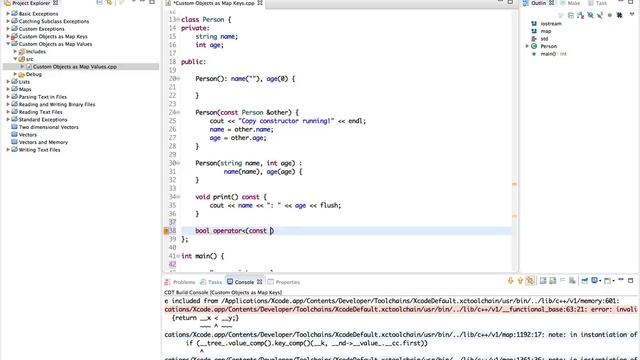Image resolution: width=640 pixels, height=360 pixels.
Task: Click the yellow warning marker beside line 33
Action: tap(514, 184)
